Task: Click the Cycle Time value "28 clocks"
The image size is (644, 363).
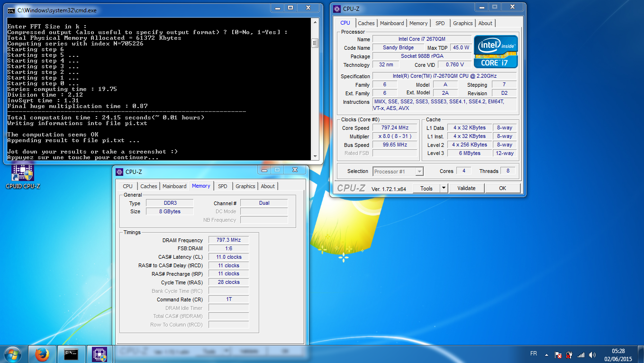Action: [x=228, y=282]
